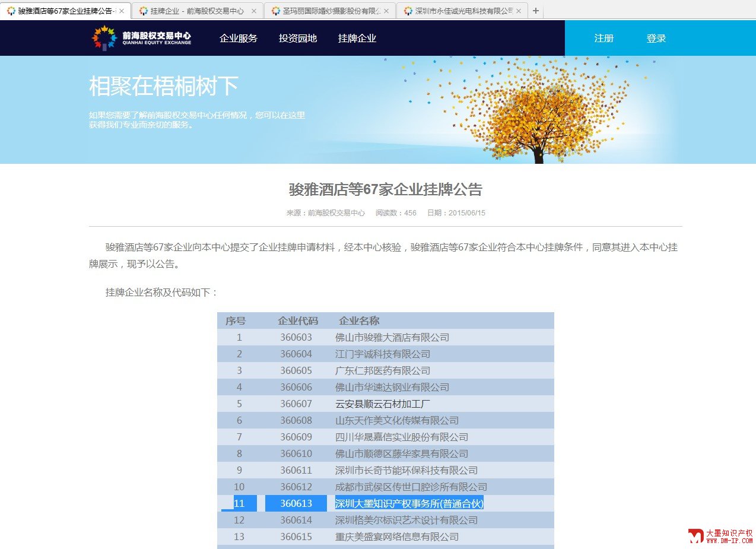Viewport: 756px width, 549px height.
Task: Click highlighted code 360613
Action: (x=296, y=503)
